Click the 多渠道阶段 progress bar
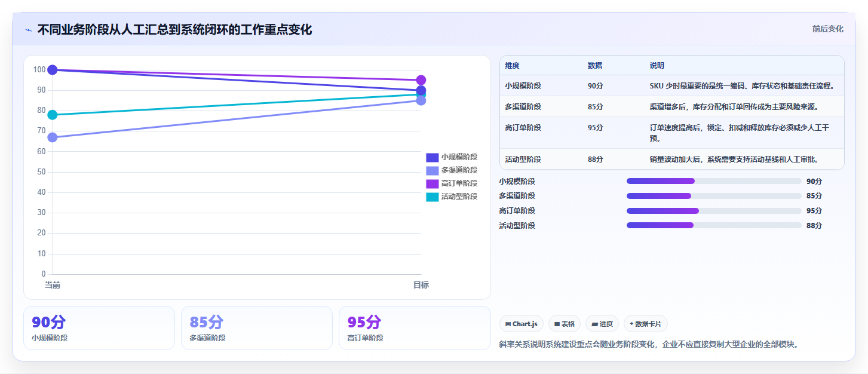This screenshot has height=374, width=868. tap(714, 196)
